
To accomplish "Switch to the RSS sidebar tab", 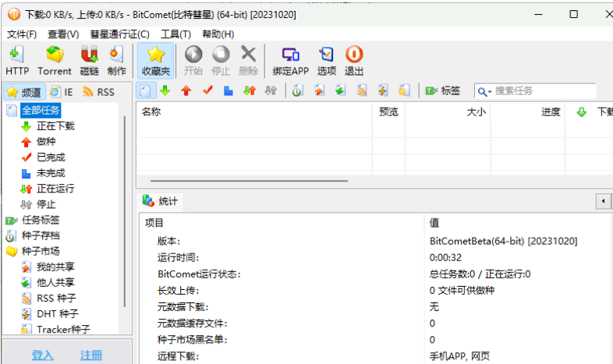I will tap(98, 92).
